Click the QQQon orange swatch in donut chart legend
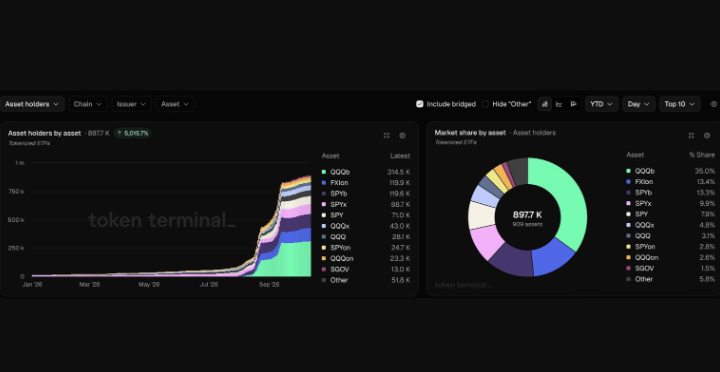Viewport: 720px width, 372px height. pyautogui.click(x=628, y=258)
